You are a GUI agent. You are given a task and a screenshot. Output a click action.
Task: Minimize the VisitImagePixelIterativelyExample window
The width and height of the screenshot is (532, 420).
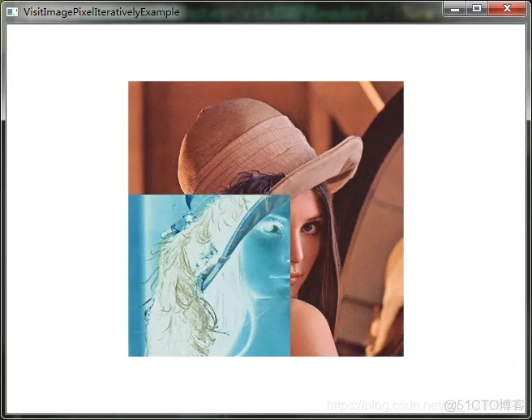pos(455,9)
